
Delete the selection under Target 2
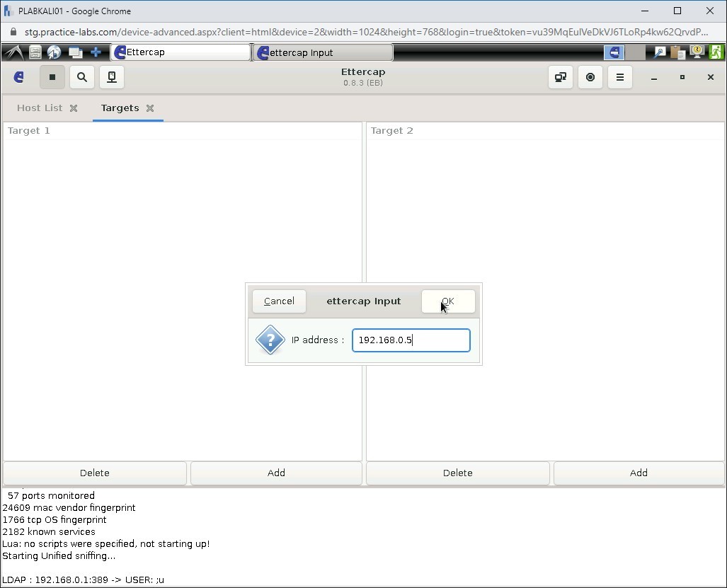457,473
